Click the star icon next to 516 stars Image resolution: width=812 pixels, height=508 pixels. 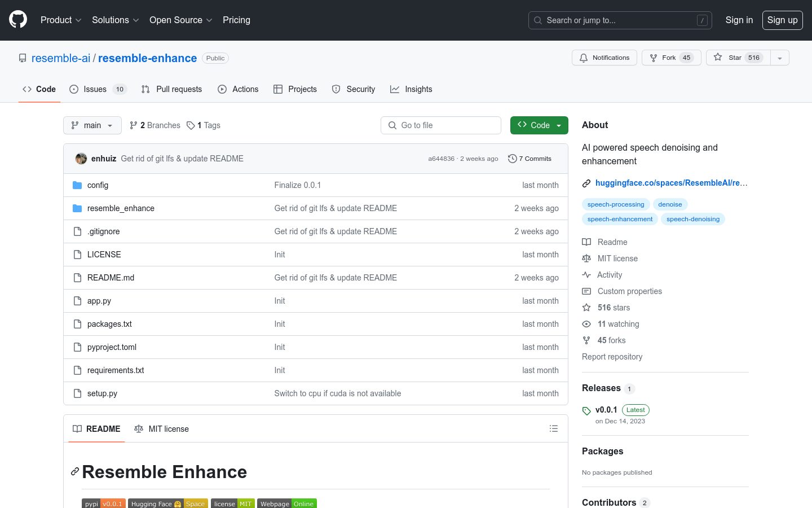pos(586,308)
